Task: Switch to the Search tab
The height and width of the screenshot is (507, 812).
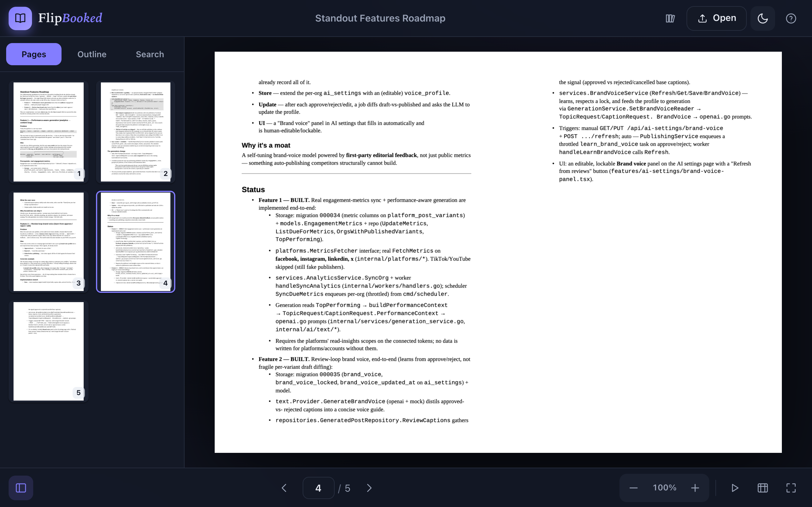Action: point(149,54)
